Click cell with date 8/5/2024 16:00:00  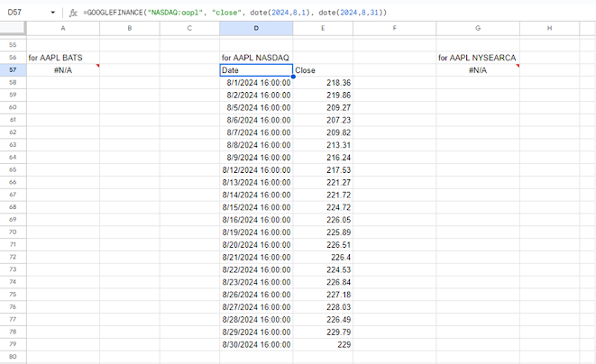coord(256,107)
